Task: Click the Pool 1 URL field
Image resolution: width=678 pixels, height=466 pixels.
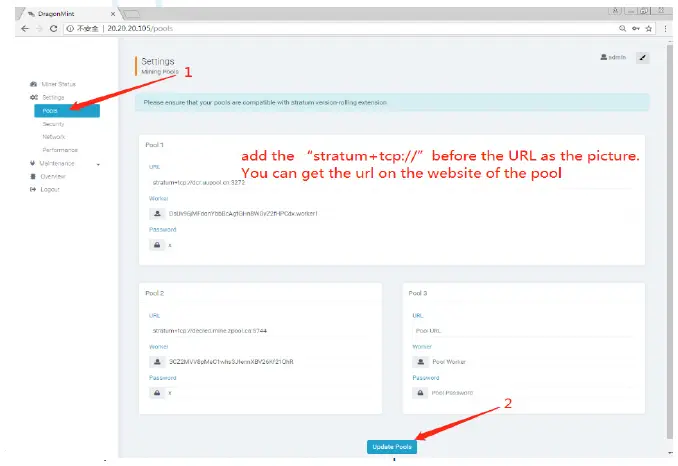Action: [x=392, y=182]
